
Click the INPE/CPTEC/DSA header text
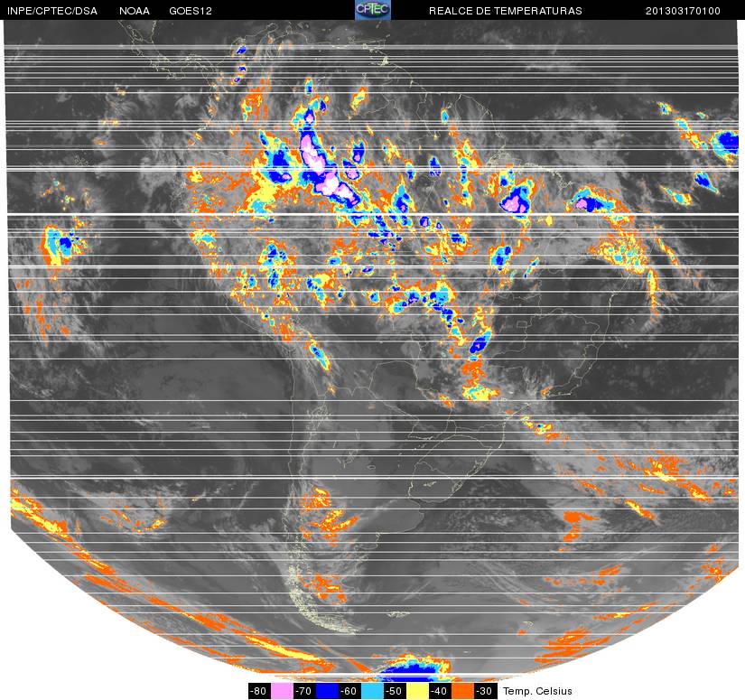pyautogui.click(x=52, y=11)
